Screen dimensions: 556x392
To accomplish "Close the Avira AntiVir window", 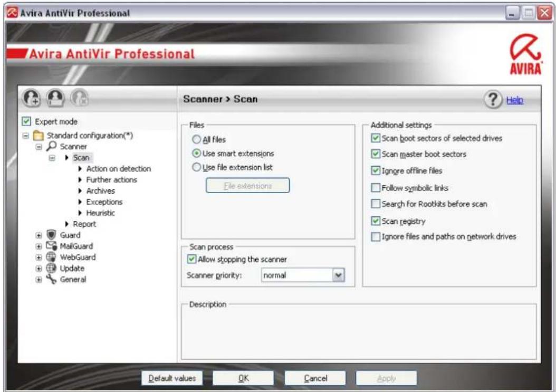I will [544, 13].
